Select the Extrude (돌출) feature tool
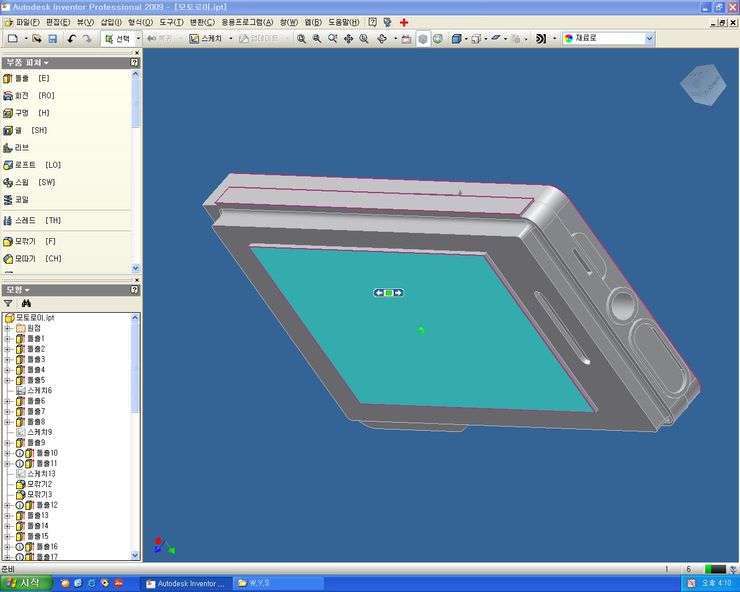Image resolution: width=740 pixels, height=592 pixels. [24, 78]
